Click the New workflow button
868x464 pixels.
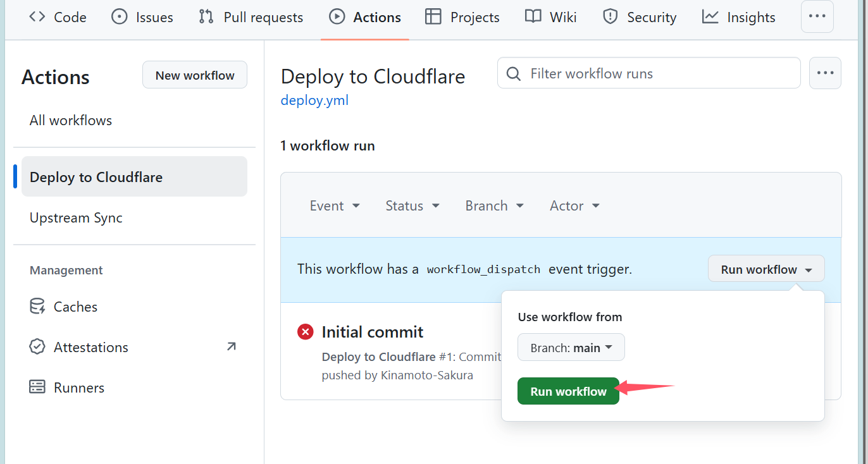(195, 75)
